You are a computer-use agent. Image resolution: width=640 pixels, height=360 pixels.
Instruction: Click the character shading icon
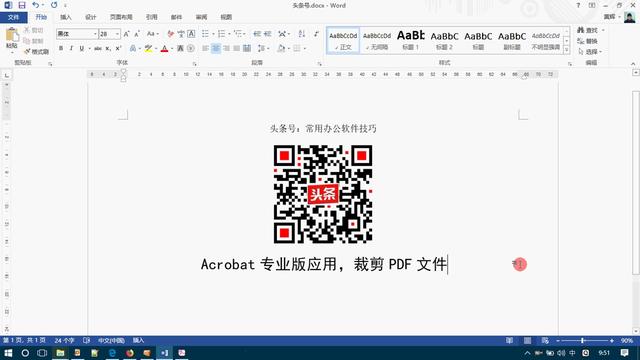[180, 49]
